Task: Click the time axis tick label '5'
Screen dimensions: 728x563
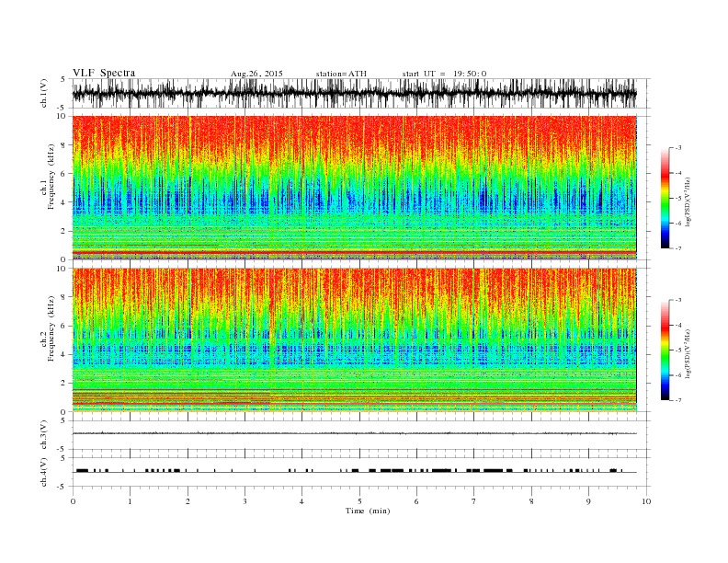Action: coord(359,501)
